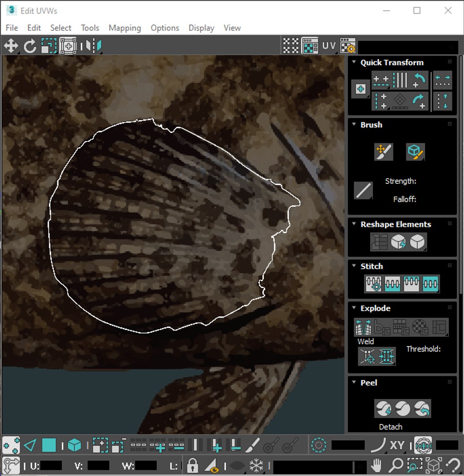Click Grow UV Selection icon
The image size is (464, 476).
click(x=100, y=446)
